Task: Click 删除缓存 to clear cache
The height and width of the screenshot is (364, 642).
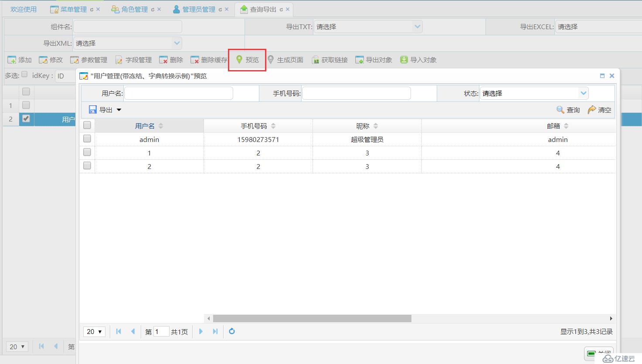Action: click(209, 60)
